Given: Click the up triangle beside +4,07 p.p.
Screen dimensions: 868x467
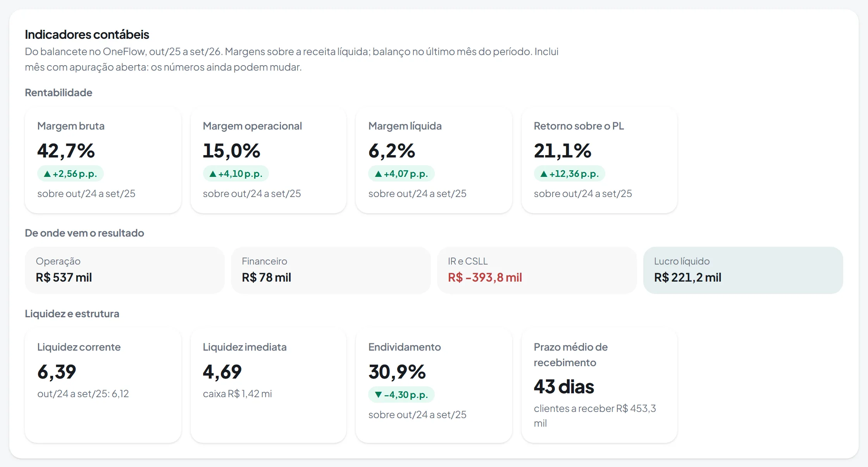Looking at the screenshot, I should [x=378, y=174].
